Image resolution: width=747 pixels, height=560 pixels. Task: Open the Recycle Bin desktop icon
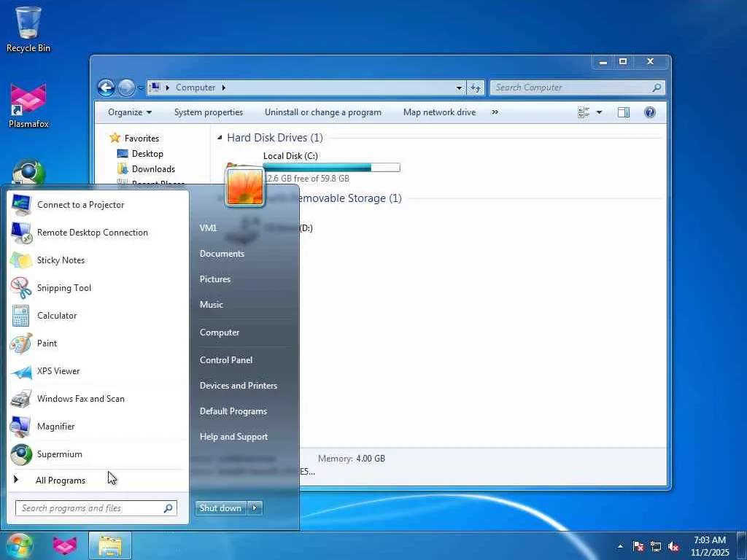[28, 28]
